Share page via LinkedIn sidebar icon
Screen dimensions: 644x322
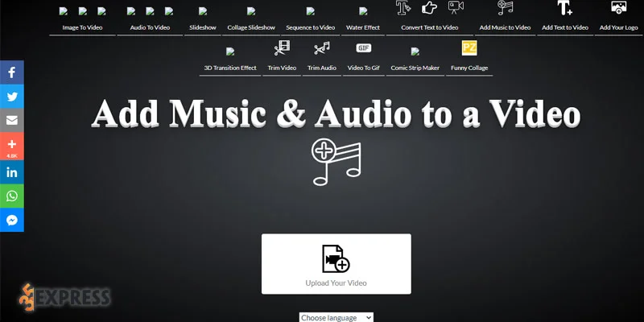click(12, 172)
